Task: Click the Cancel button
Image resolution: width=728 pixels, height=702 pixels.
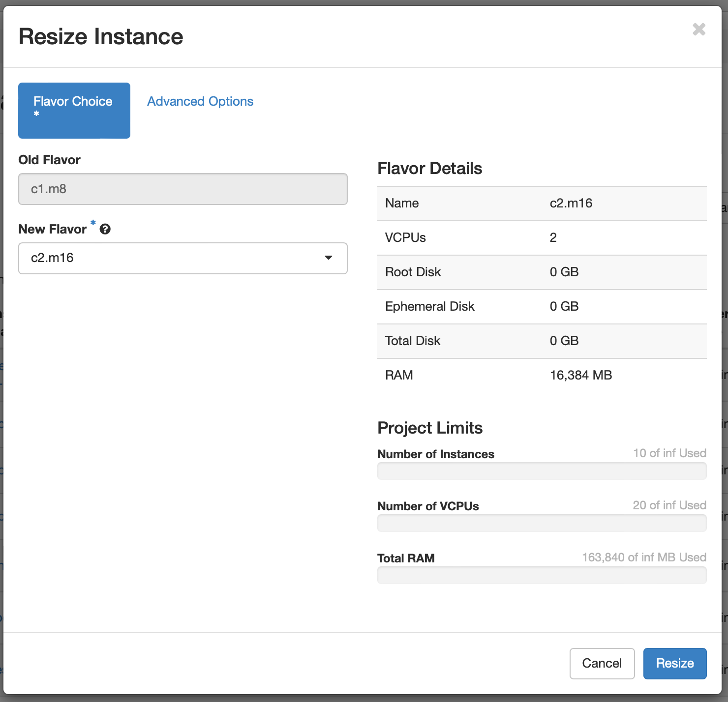Action: [602, 663]
